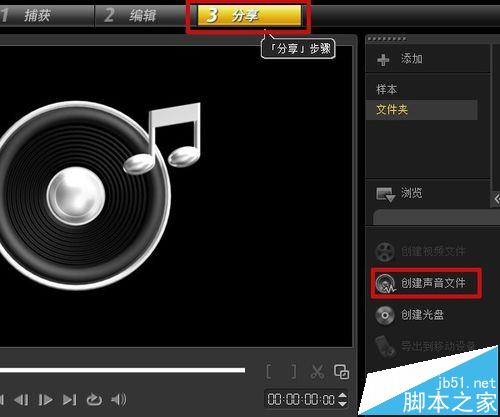Switch to the 捕获 (Capture) step tab

coord(46,15)
